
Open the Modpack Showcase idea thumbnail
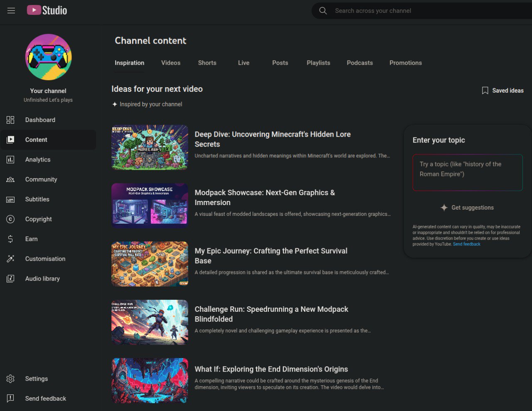click(x=150, y=205)
